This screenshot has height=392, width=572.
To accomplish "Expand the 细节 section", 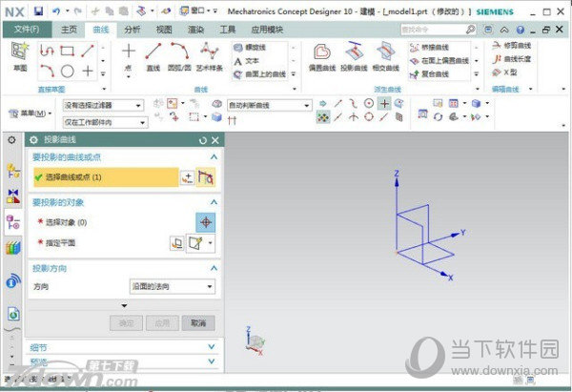I will [212, 347].
